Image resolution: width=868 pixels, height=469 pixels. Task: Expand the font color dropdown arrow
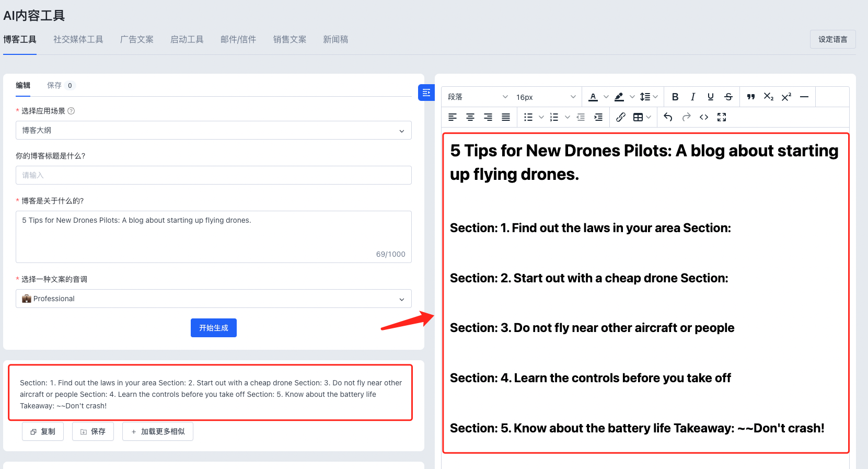606,97
